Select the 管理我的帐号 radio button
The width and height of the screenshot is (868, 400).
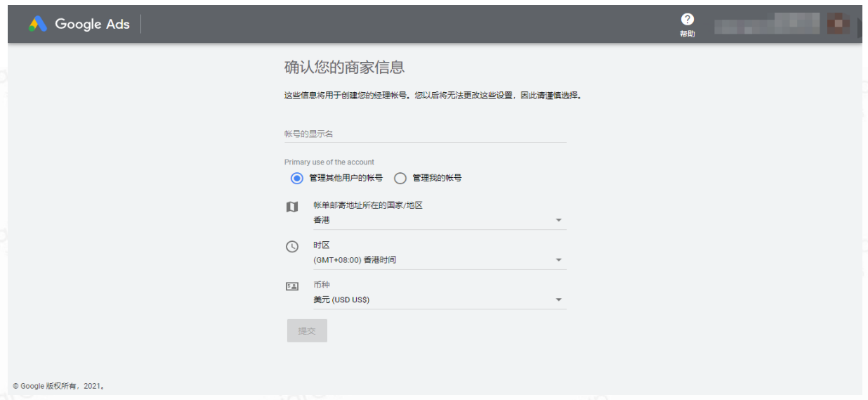pyautogui.click(x=400, y=179)
